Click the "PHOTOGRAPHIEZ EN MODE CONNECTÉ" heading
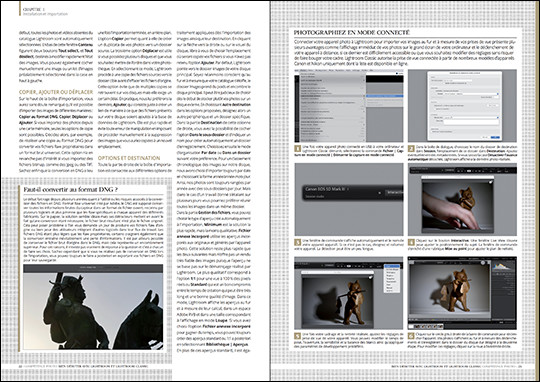This screenshot has height=382, width=540. [x=351, y=33]
